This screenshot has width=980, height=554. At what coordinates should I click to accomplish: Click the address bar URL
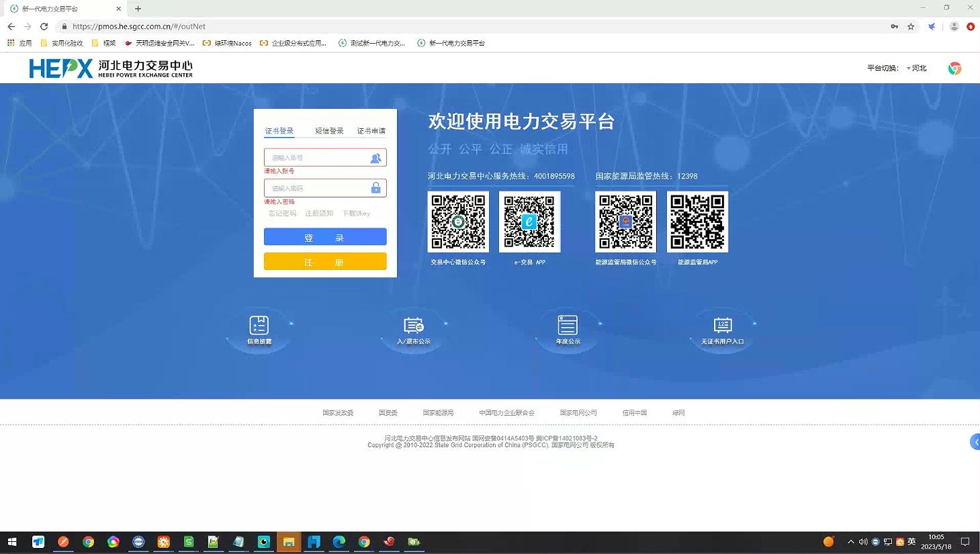[x=139, y=26]
